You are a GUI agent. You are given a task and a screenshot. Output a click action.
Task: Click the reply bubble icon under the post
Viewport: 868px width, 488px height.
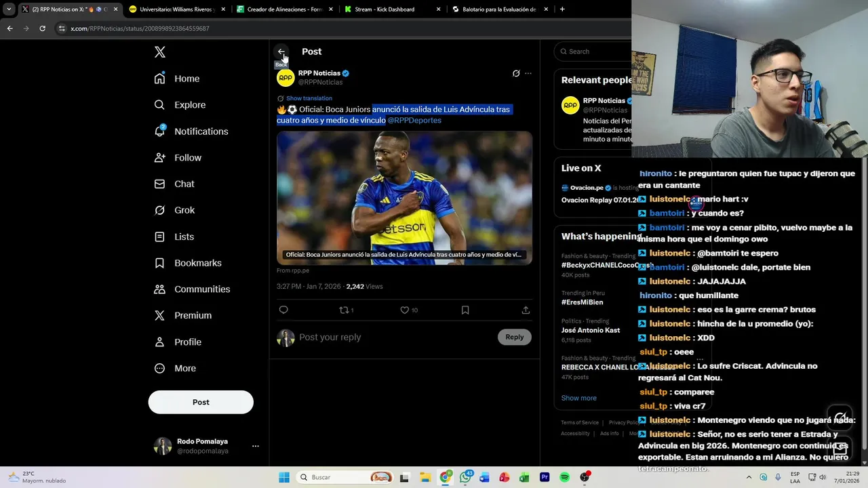pyautogui.click(x=283, y=310)
